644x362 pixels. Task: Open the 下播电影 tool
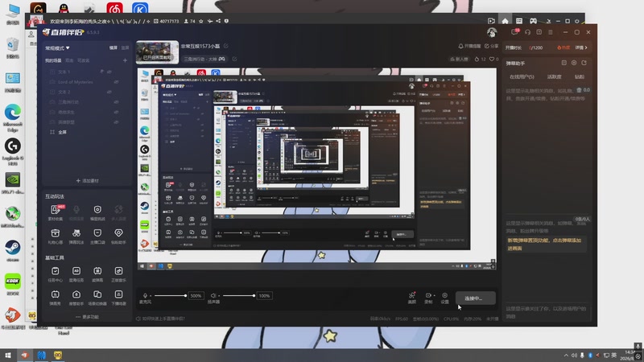pos(118,298)
